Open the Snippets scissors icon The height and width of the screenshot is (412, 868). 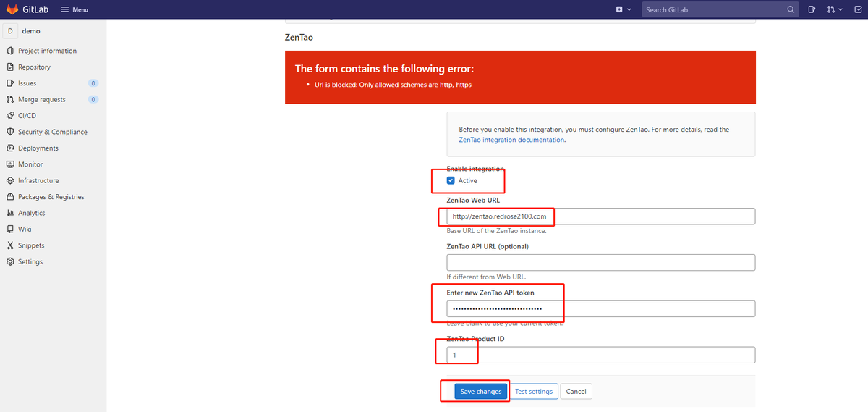click(x=10, y=245)
